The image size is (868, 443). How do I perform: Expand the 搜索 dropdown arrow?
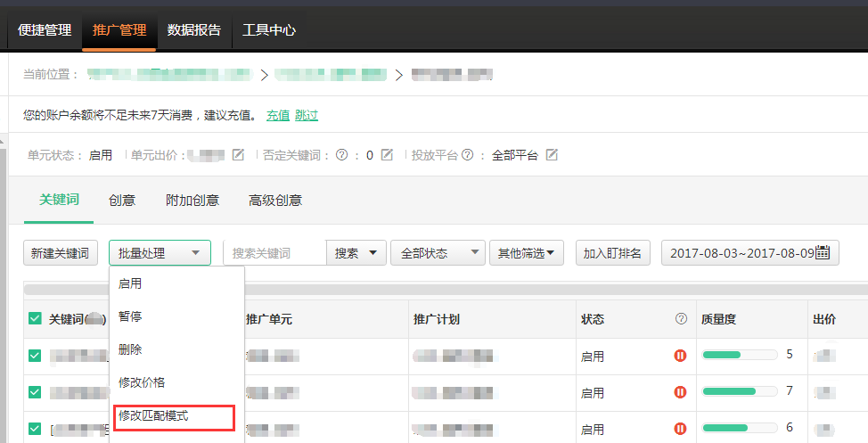coord(373,253)
